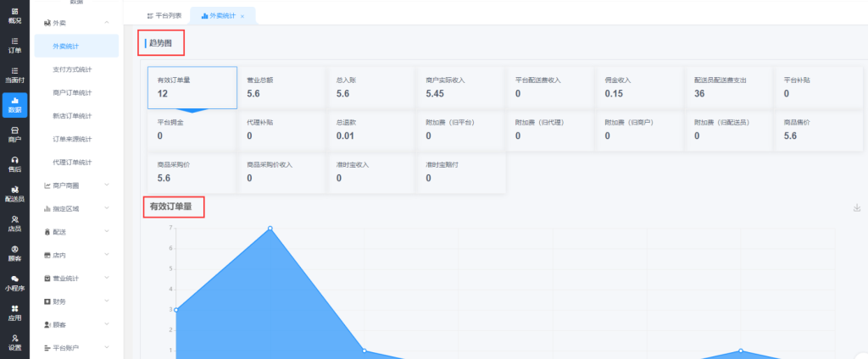Close the 外卖统计 tab
This screenshot has width=868, height=359.
click(x=242, y=16)
